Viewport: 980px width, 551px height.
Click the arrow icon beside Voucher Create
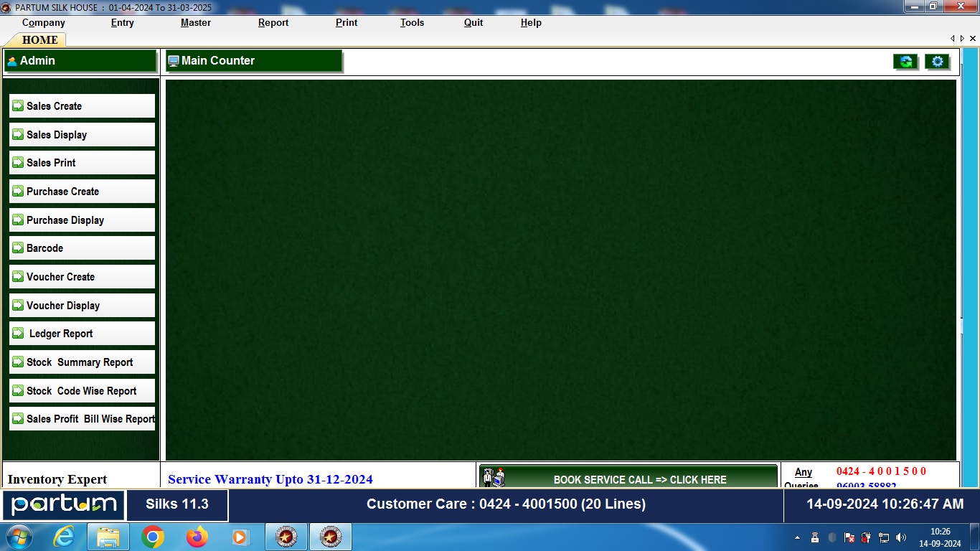(18, 276)
